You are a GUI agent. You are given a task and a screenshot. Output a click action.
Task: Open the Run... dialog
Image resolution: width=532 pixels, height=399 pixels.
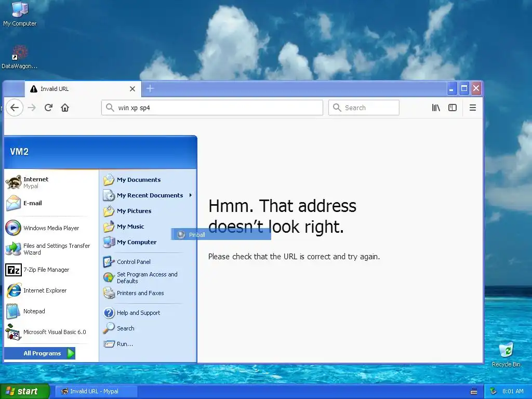pos(148,344)
